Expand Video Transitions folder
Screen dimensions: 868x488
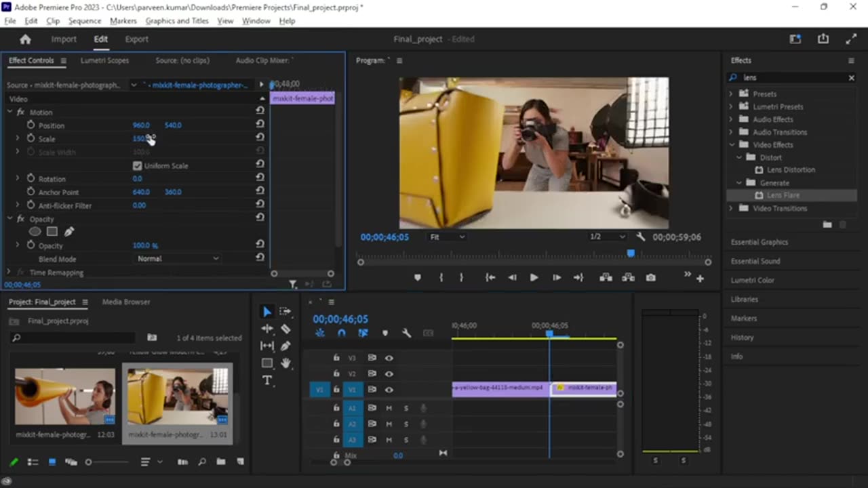click(731, 208)
